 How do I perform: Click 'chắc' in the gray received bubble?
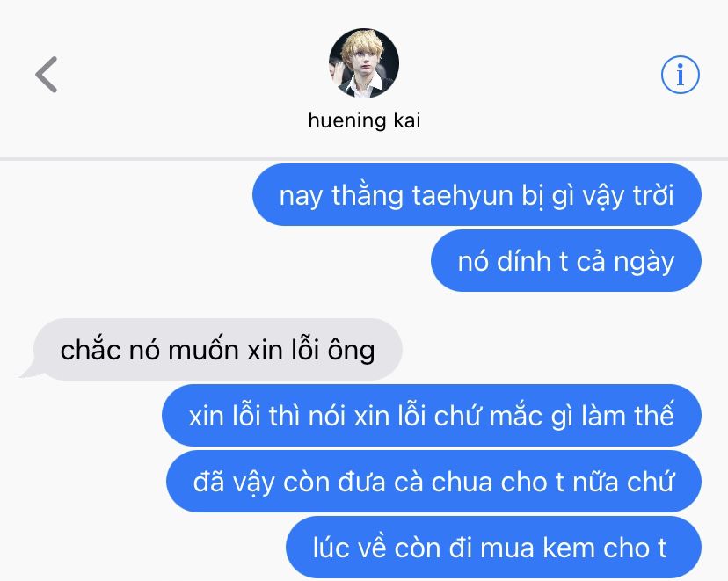point(91,350)
